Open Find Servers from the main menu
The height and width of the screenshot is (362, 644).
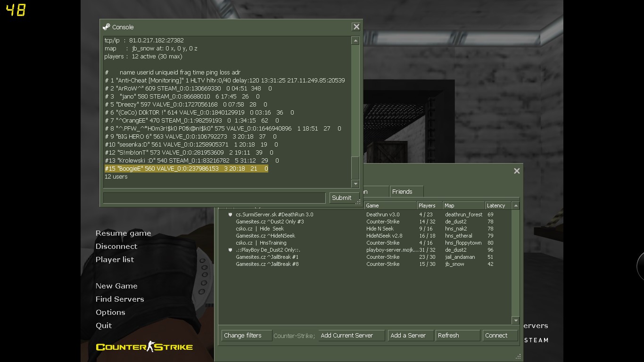point(120,299)
